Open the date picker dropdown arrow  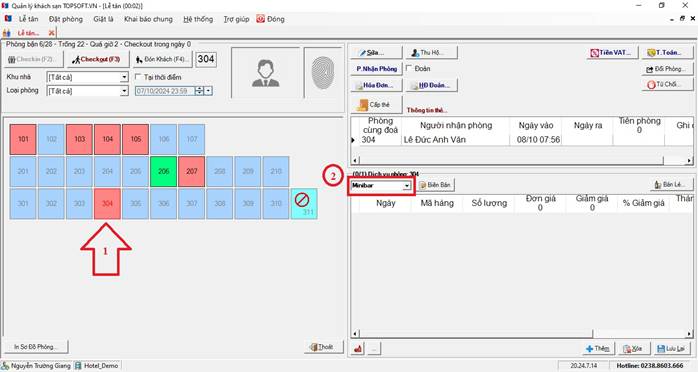pos(208,91)
